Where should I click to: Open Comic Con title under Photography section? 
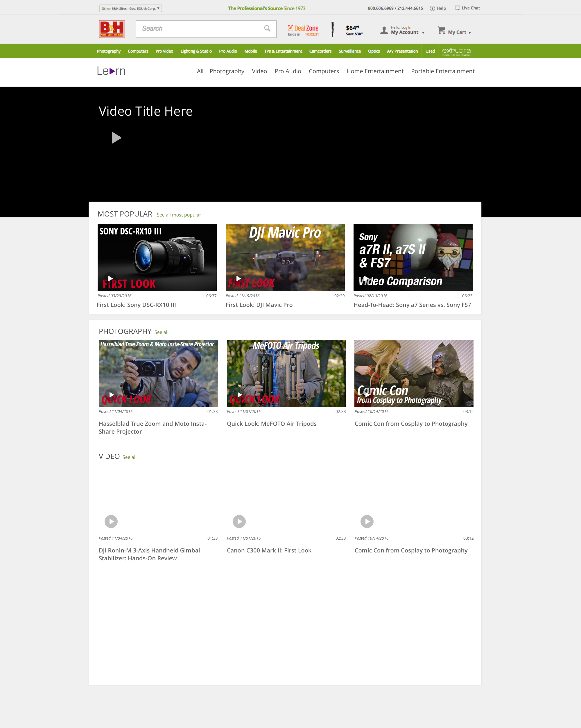[411, 424]
